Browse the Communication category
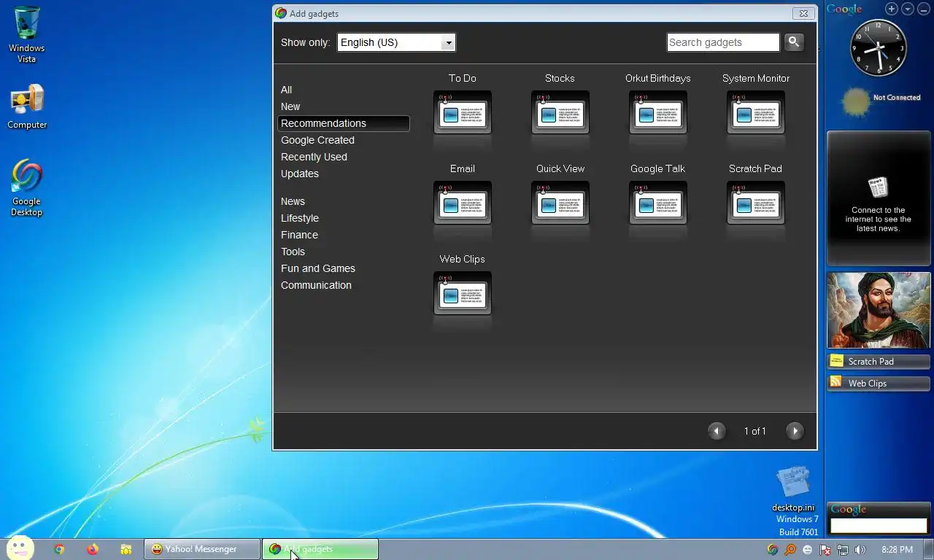 tap(316, 285)
